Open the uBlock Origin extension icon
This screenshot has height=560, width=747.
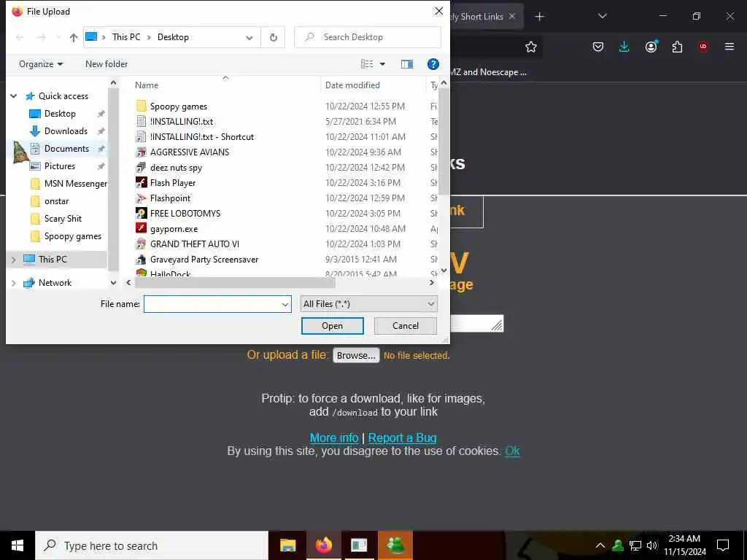[703, 47]
